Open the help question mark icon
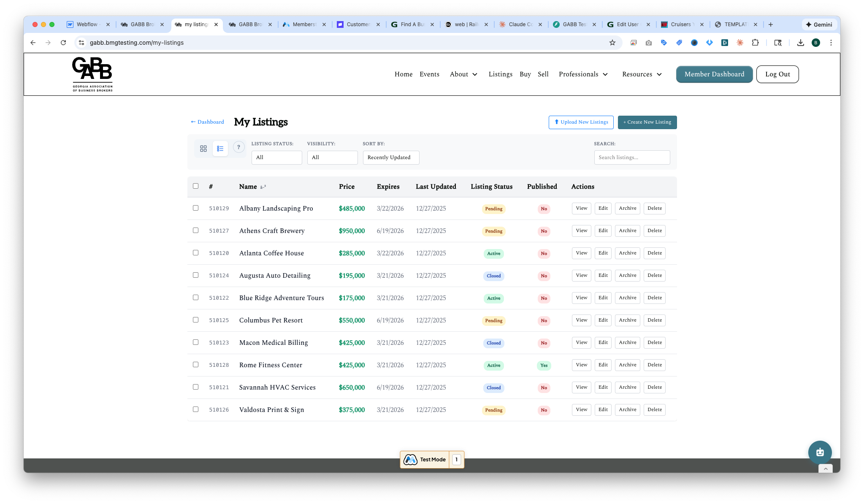Screen dimensions: 864x504 238,147
